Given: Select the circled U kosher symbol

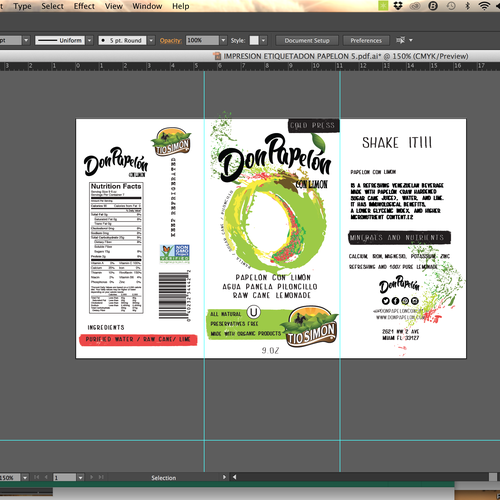Looking at the screenshot, I should click(253, 312).
